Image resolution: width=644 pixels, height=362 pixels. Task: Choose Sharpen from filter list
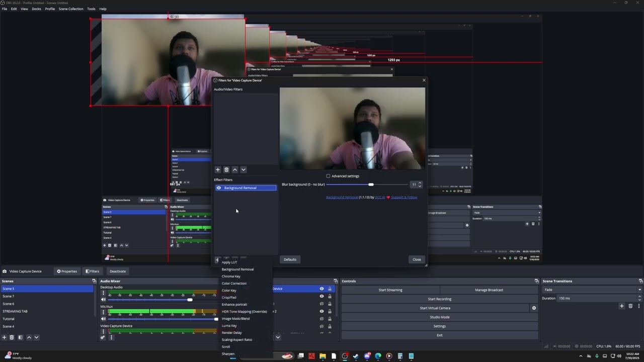point(228,354)
